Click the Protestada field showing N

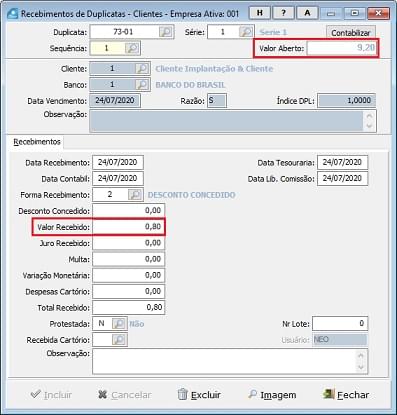102,324
